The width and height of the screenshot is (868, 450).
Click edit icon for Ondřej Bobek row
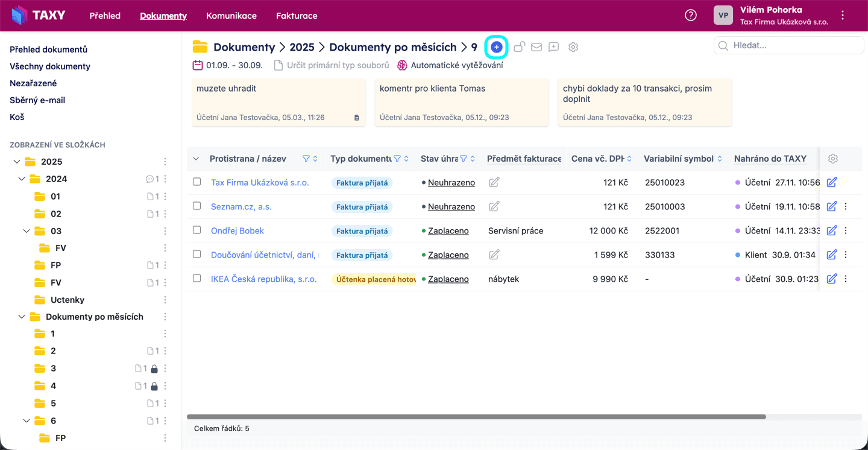tap(832, 230)
